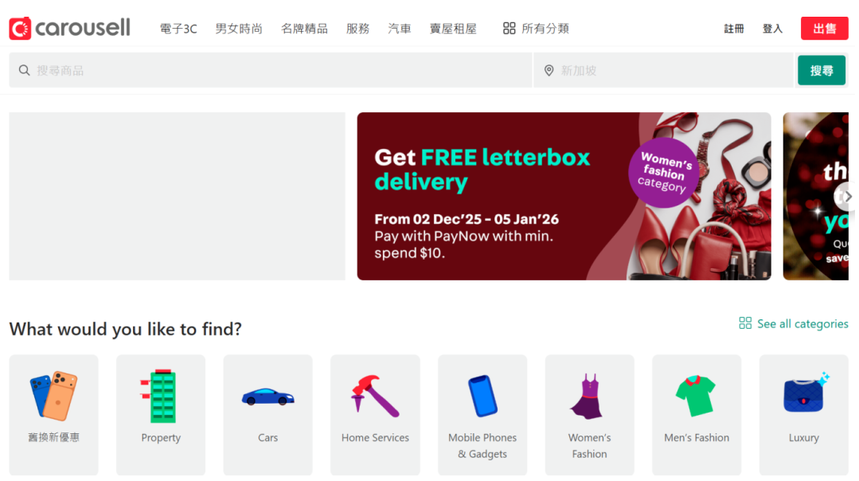Select the Cars category icon
Viewport: 859px width, 481px height.
[268, 397]
